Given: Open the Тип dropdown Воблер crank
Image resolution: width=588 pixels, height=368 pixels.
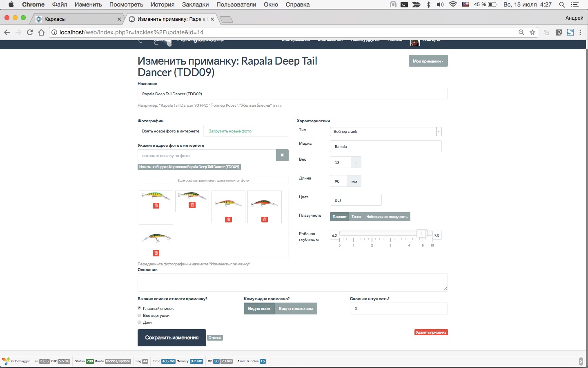Looking at the screenshot, I should [385, 131].
